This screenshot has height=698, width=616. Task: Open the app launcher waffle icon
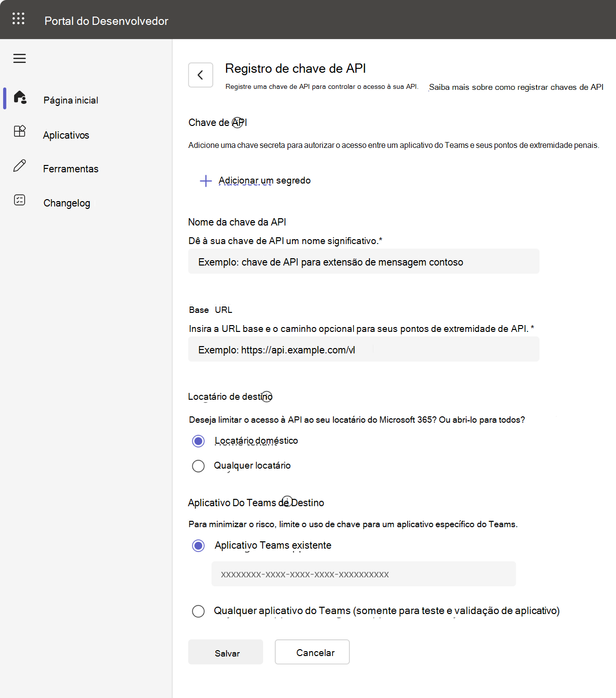click(19, 19)
